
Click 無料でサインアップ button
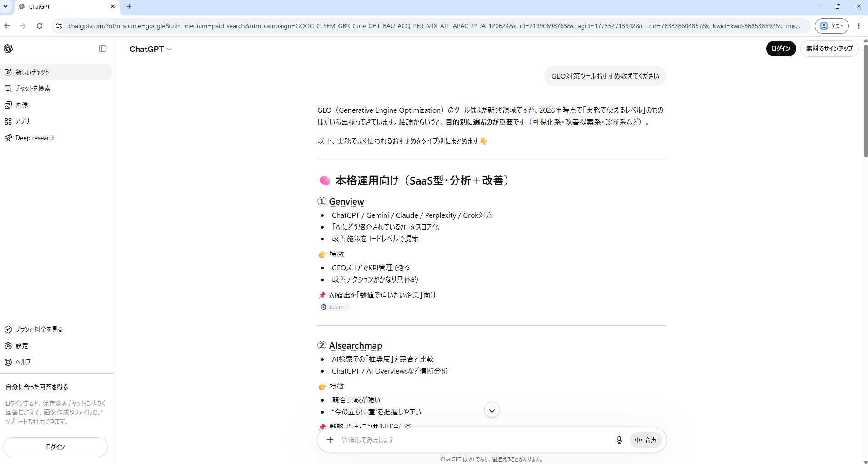point(829,49)
